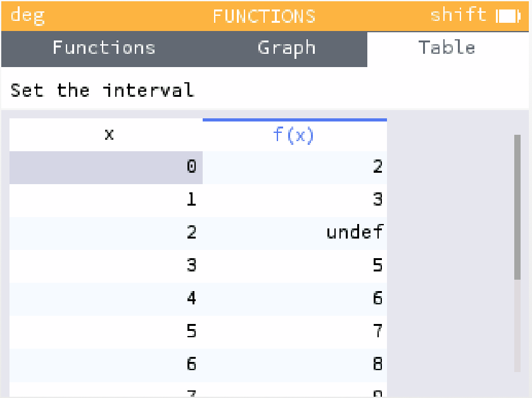Select the x value 3 cell
The image size is (532, 398).
191,265
